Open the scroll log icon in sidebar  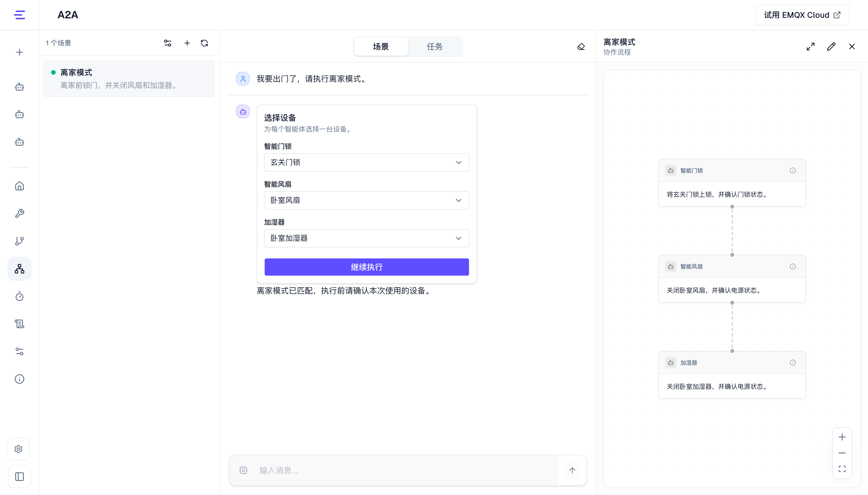click(x=19, y=324)
